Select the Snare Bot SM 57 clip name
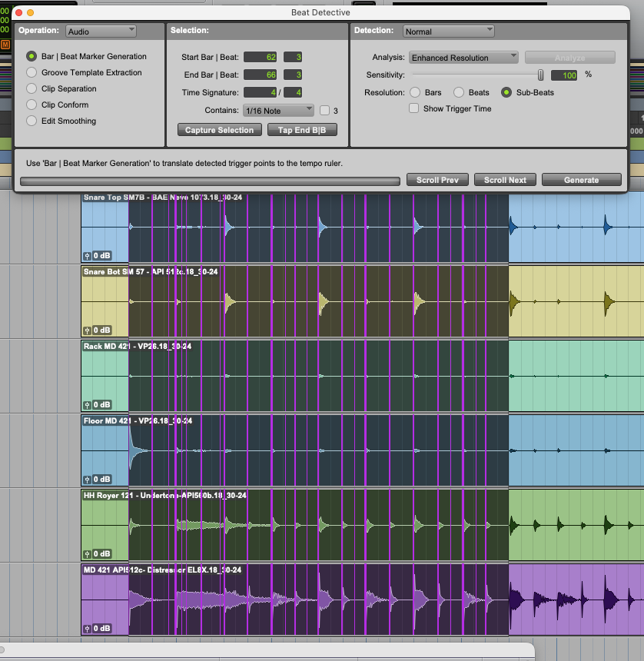The image size is (644, 661). tap(151, 272)
